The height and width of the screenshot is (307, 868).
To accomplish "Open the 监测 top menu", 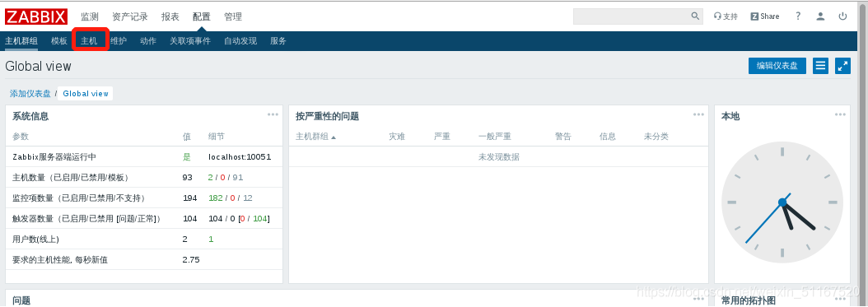I will (90, 16).
